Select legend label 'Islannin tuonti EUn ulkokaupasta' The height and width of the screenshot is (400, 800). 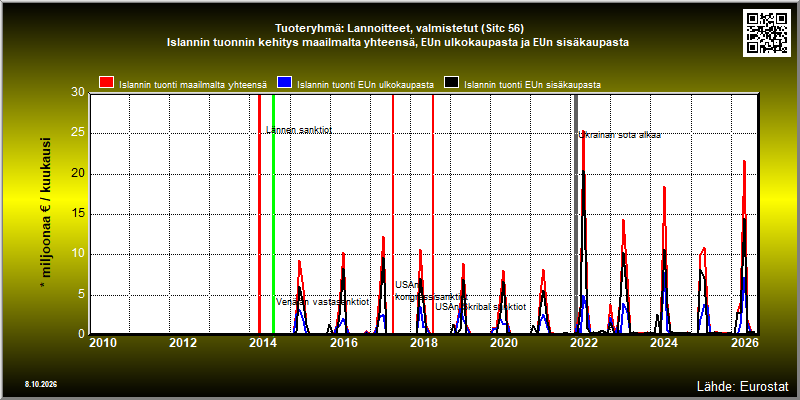tap(366, 85)
